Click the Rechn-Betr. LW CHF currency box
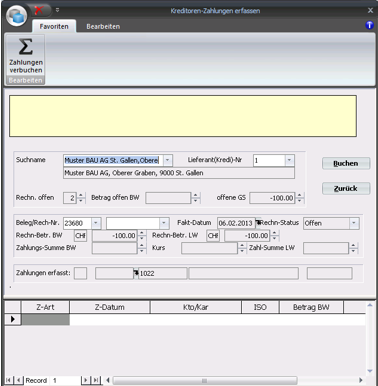Screen dimensions: 378x386 pos(213,236)
